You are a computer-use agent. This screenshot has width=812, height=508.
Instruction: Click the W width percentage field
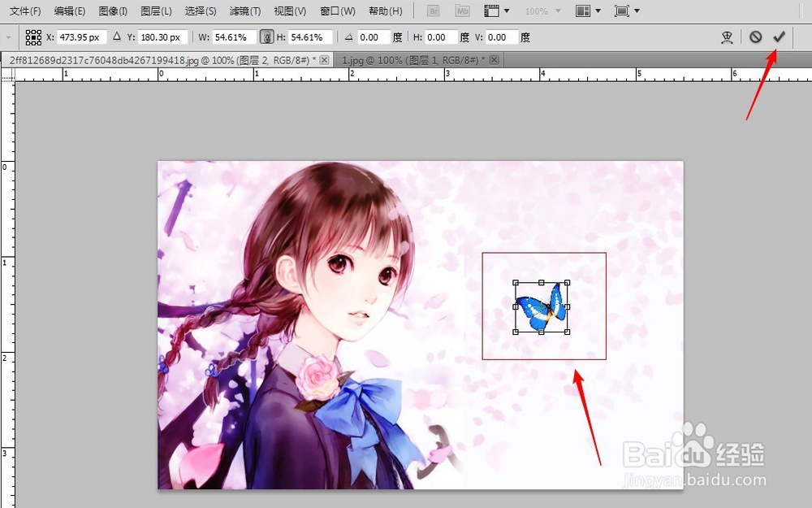(234, 37)
